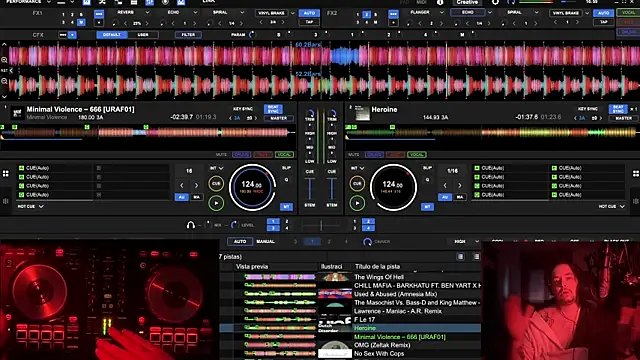Toggle Q quantize on deck 1
This screenshot has height=360, width=640.
[287, 180]
